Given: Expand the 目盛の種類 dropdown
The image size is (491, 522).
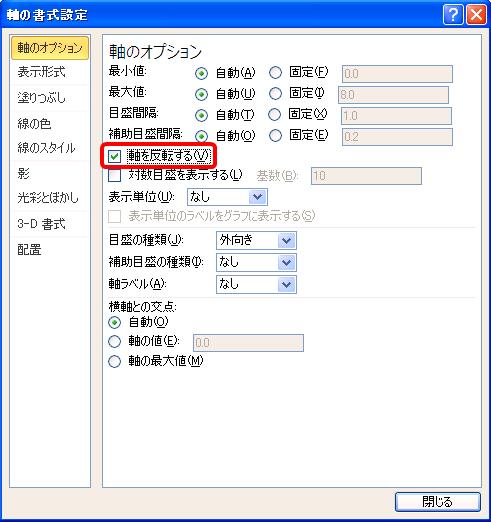Looking at the screenshot, I should [x=256, y=240].
